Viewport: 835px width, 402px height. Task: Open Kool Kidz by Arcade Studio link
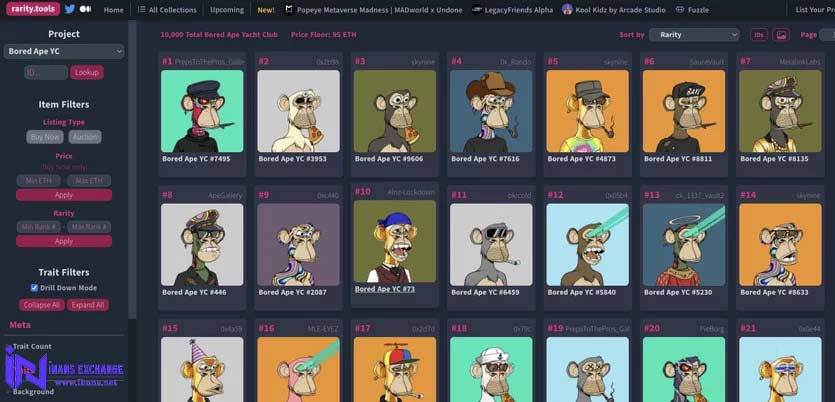tap(620, 10)
